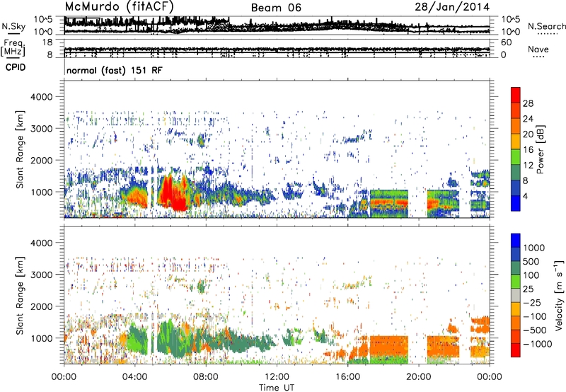The image size is (566, 392).
Task: Click the '04:00' time axis label
Action: coord(135,377)
